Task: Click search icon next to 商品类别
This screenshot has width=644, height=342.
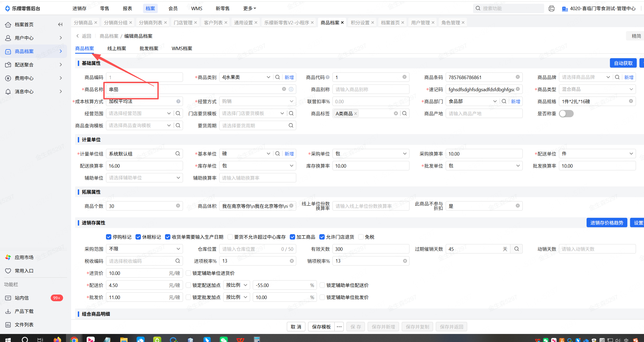Action: pos(278,77)
